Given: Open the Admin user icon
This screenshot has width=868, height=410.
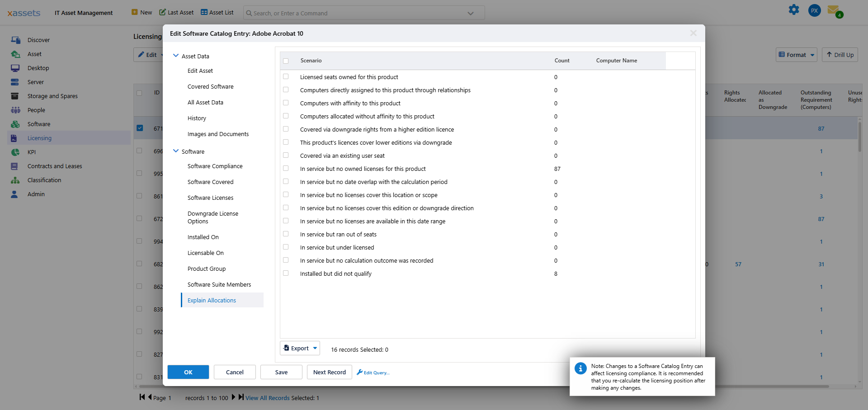Looking at the screenshot, I should point(14,194).
